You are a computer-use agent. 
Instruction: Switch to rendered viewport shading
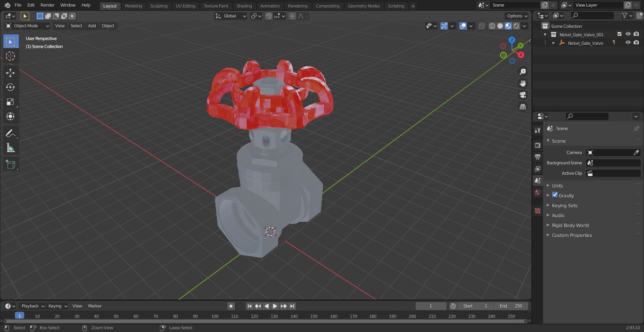coord(516,26)
